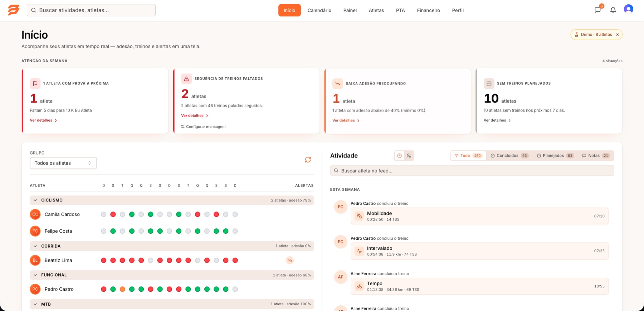
Task: Click the Mobilidade activity type icon
Action: 359,216
